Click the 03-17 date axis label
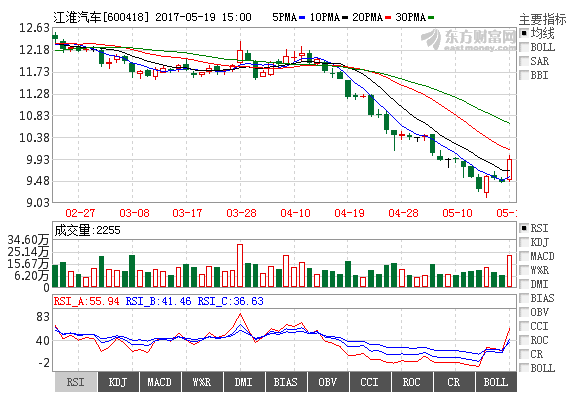572x396 pixels. (188, 213)
